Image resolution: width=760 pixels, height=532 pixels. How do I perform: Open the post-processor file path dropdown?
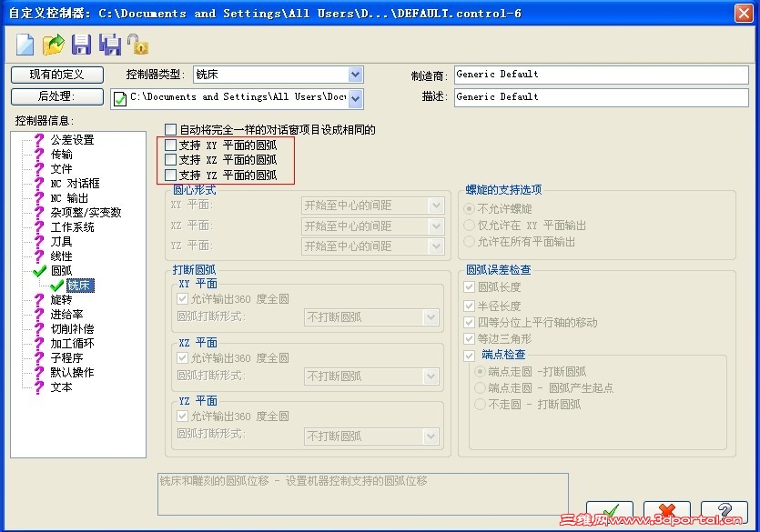click(x=355, y=98)
